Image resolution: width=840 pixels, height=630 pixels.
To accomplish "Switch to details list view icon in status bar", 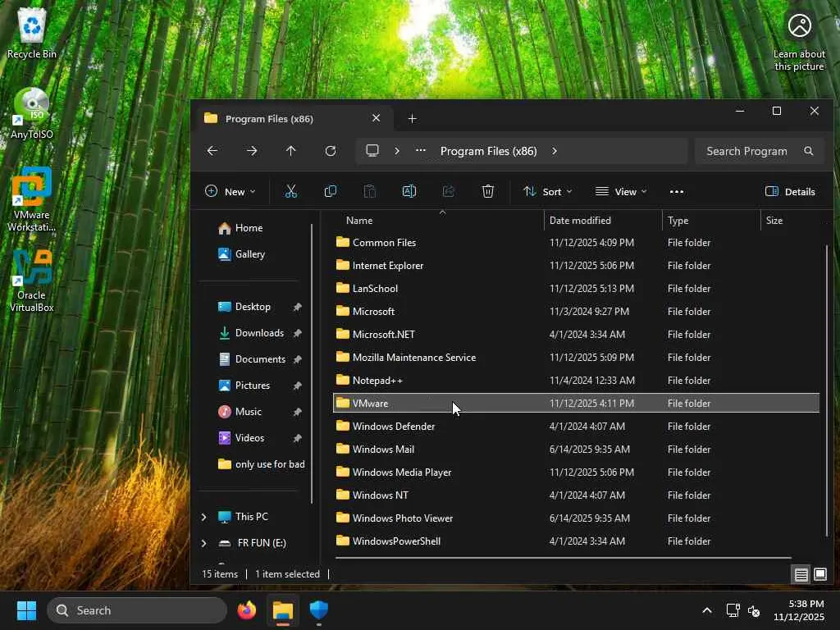I will (x=801, y=575).
